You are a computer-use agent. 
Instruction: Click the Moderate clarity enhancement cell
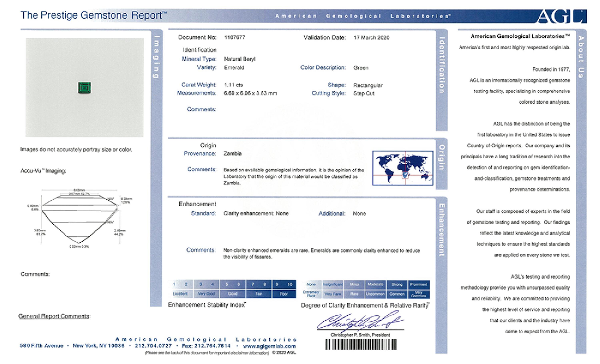tap(375, 284)
